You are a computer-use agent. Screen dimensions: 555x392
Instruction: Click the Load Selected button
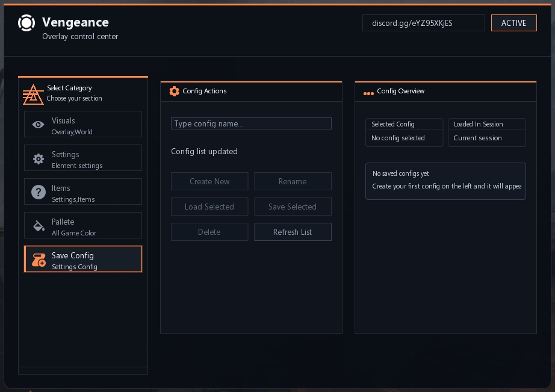(209, 207)
